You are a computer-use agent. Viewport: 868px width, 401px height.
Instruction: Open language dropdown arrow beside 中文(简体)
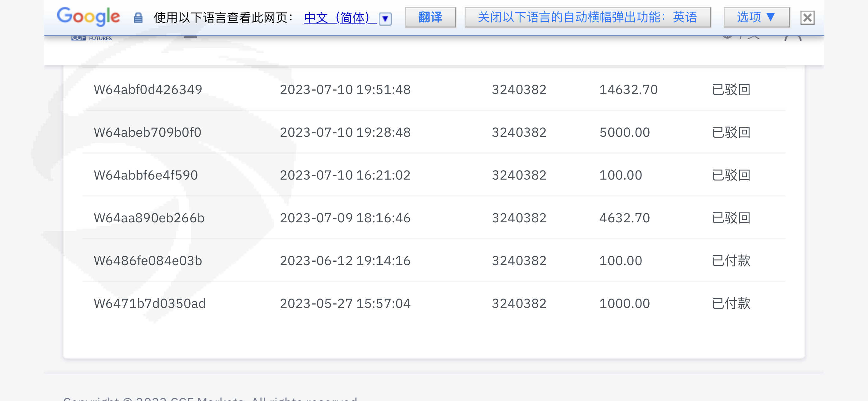[x=385, y=18]
